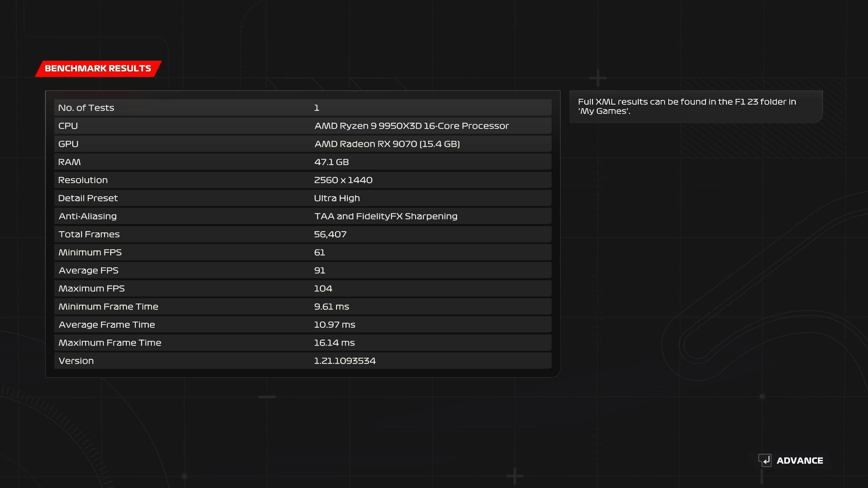Select the Detail Preset Ultra High row
The image size is (868, 488).
click(x=302, y=198)
